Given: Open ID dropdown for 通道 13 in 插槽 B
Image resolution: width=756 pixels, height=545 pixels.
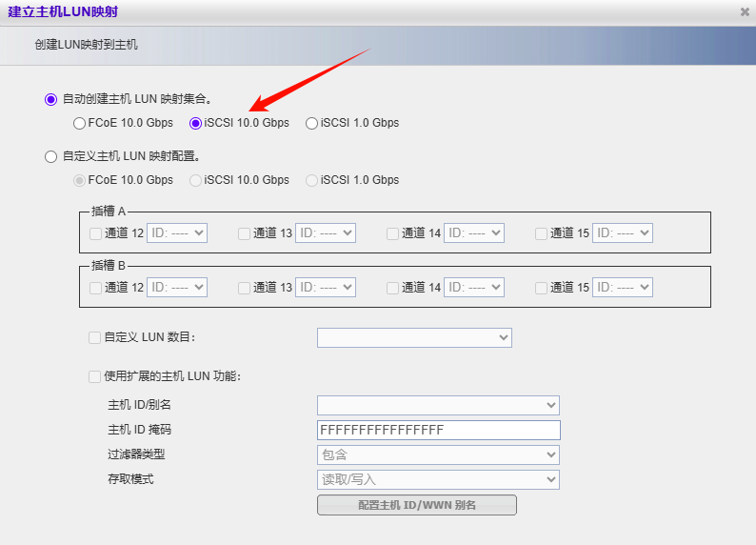Looking at the screenshot, I should [326, 288].
